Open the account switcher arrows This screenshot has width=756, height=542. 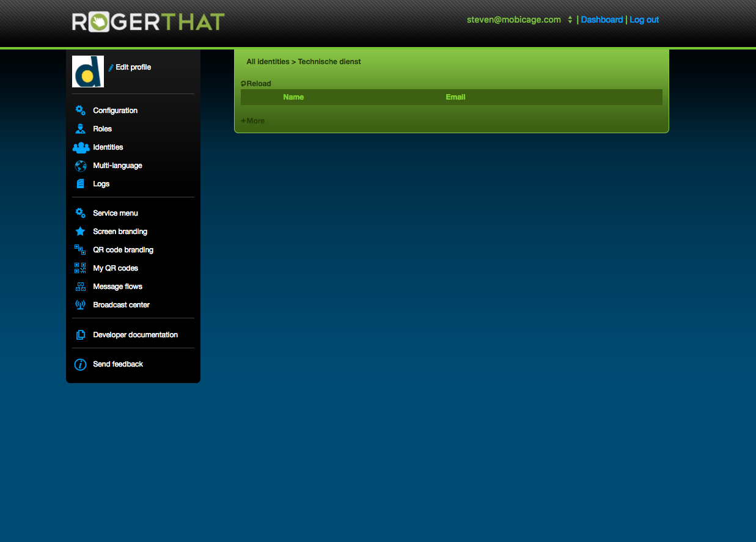pyautogui.click(x=570, y=20)
